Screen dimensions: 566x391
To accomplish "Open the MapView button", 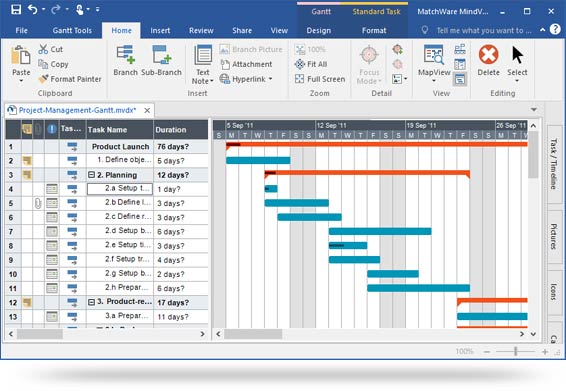I will click(434, 60).
